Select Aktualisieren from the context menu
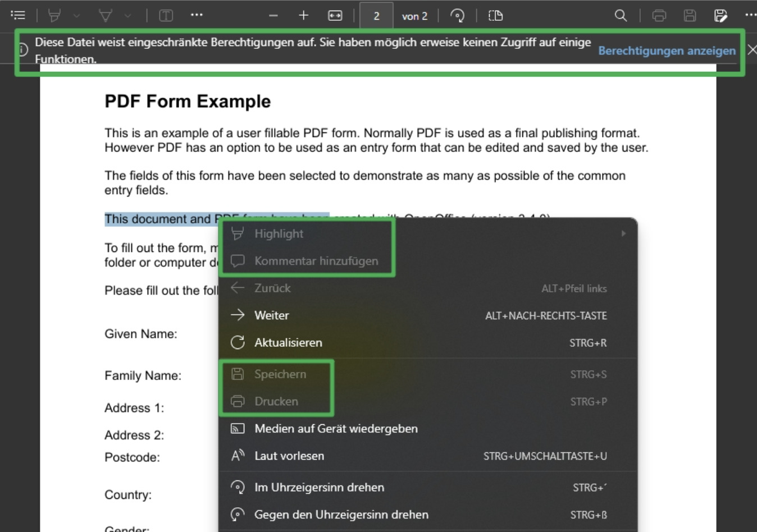This screenshot has height=532, width=757. pyautogui.click(x=288, y=342)
